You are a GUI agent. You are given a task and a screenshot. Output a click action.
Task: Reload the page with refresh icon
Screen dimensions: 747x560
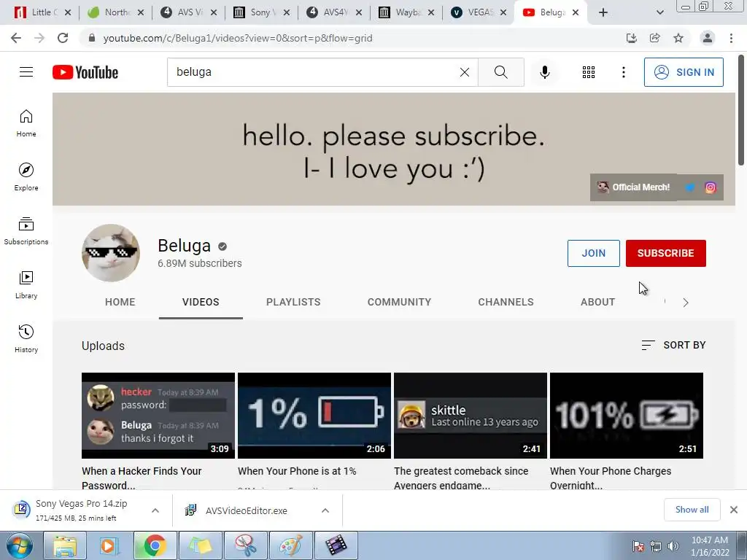pos(63,38)
